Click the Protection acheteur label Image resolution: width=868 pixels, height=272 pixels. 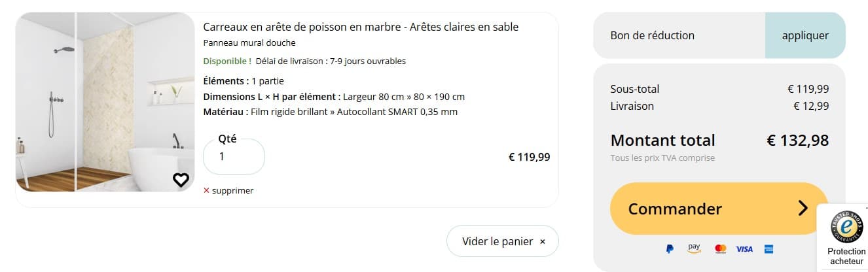(x=846, y=256)
